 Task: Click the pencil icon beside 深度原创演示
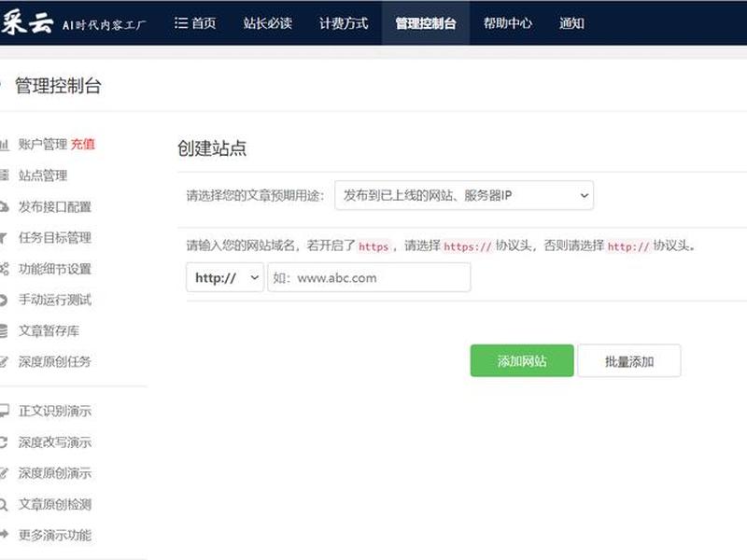[4, 473]
